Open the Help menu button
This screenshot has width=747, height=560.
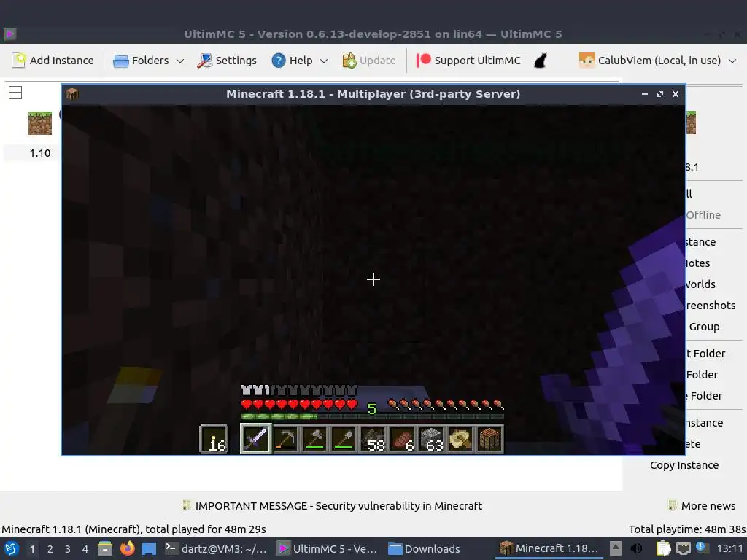pyautogui.click(x=299, y=61)
